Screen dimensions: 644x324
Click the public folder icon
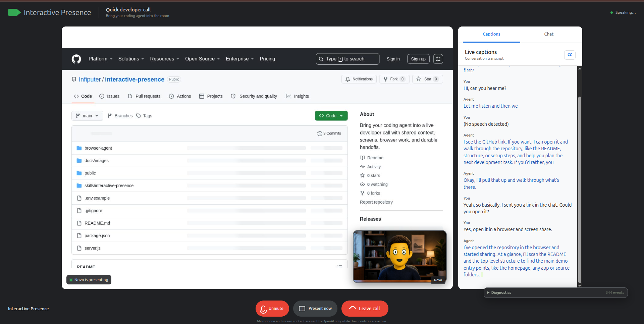tap(79, 173)
